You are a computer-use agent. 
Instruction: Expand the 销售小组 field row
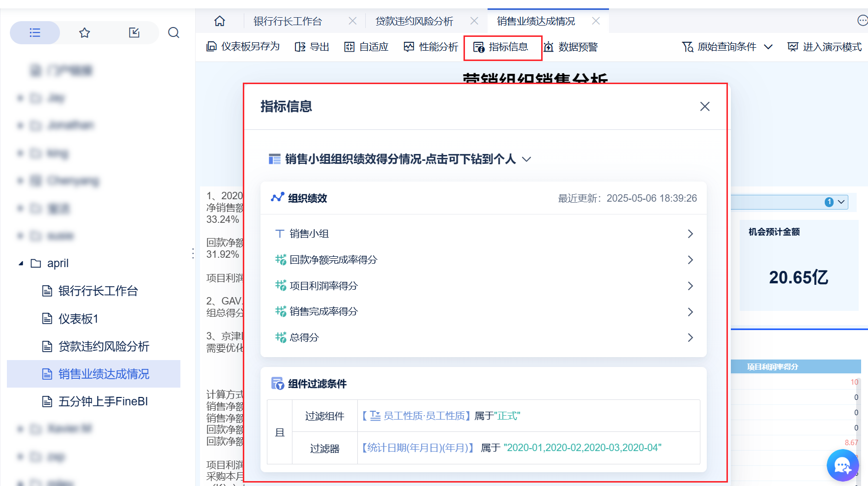484,234
